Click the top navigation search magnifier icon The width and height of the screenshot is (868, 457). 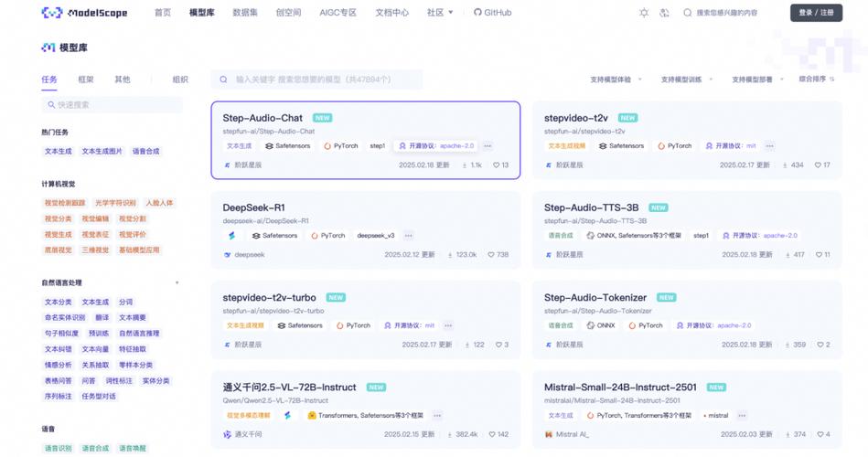pyautogui.click(x=688, y=13)
